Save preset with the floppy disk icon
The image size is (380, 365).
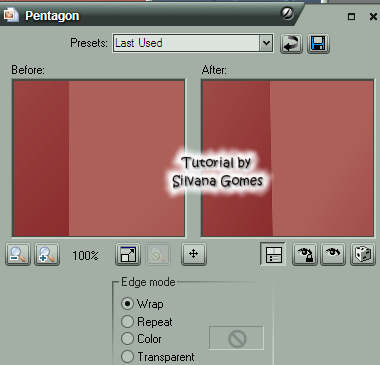click(x=318, y=44)
